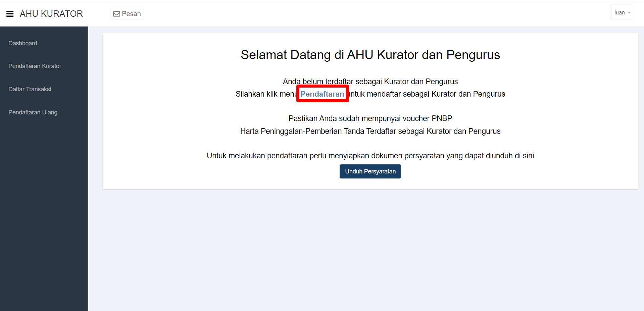Follow the highlighted Pendaftaran link
Image resolution: width=644 pixels, height=311 pixels.
click(x=322, y=94)
